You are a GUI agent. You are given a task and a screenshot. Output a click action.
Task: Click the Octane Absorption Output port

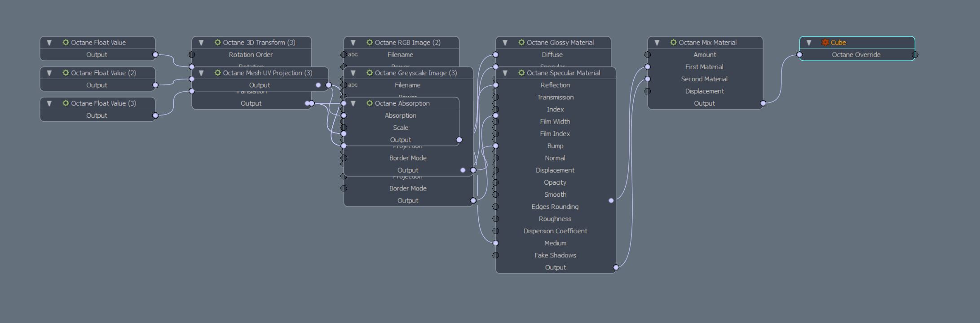[x=459, y=140]
